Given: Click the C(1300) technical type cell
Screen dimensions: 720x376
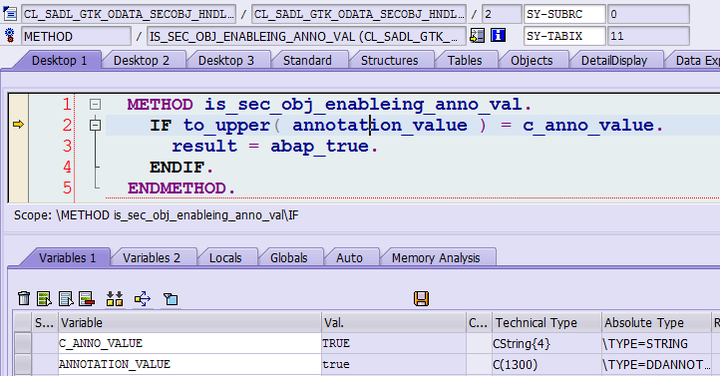Looking at the screenshot, I should 546,364.
